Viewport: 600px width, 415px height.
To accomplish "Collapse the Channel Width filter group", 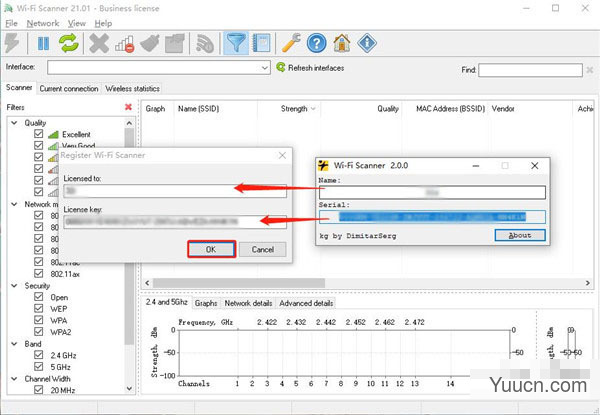I will coord(15,379).
